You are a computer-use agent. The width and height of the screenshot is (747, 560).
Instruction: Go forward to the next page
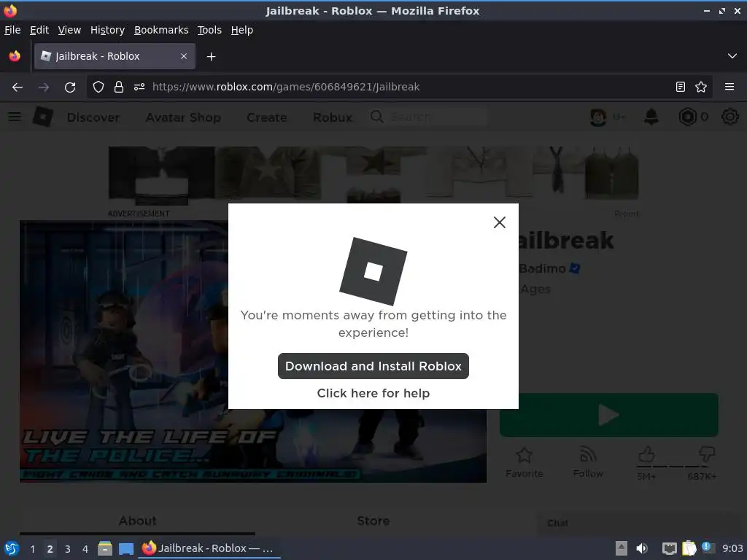pyautogui.click(x=44, y=87)
